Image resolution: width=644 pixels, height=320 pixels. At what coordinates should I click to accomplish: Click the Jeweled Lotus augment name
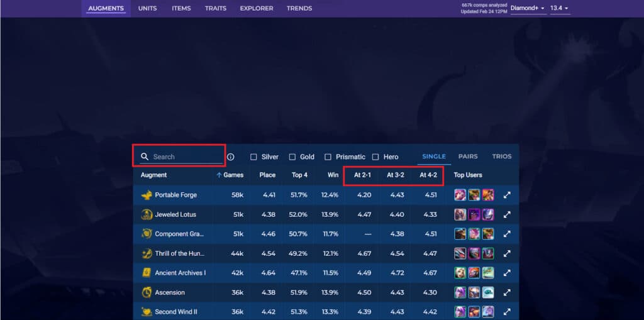[175, 214]
